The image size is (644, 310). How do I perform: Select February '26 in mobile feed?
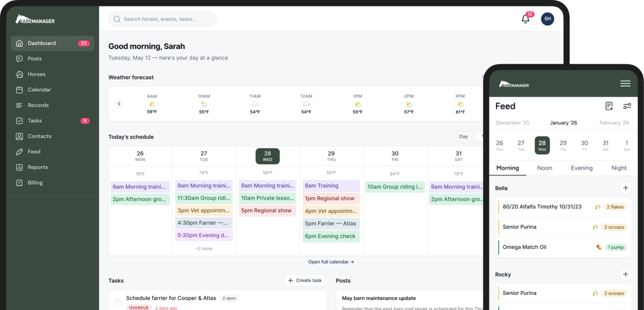click(614, 123)
